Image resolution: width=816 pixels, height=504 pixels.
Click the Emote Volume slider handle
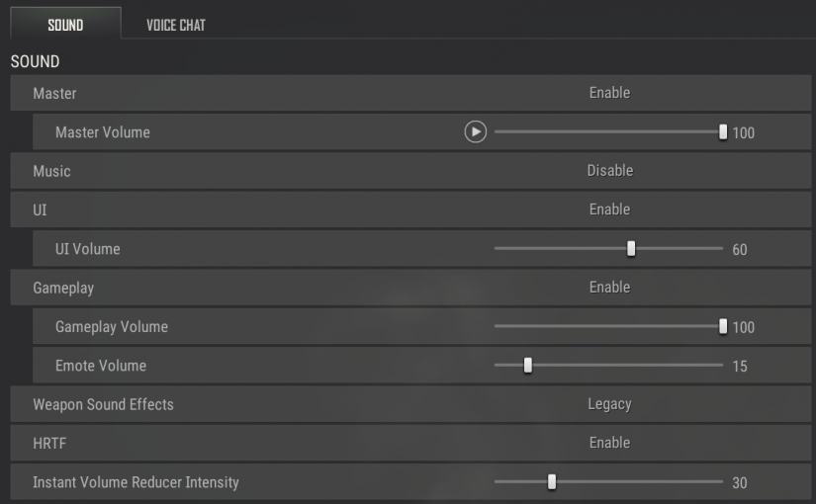528,366
